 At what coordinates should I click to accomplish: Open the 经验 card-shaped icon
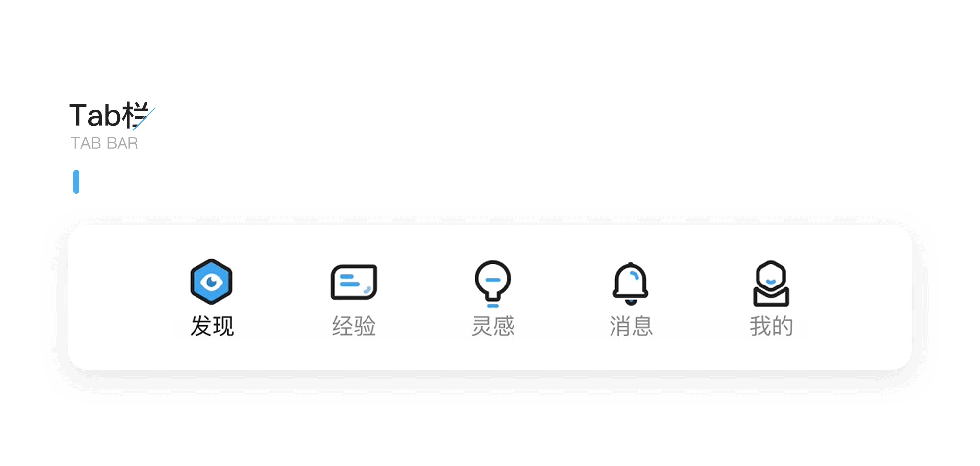pyautogui.click(x=354, y=282)
